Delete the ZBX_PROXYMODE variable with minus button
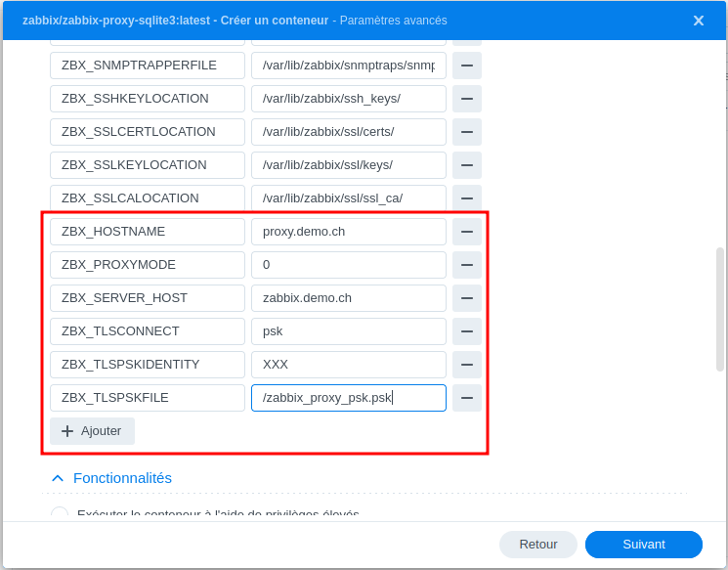The width and height of the screenshot is (728, 570). tap(467, 265)
